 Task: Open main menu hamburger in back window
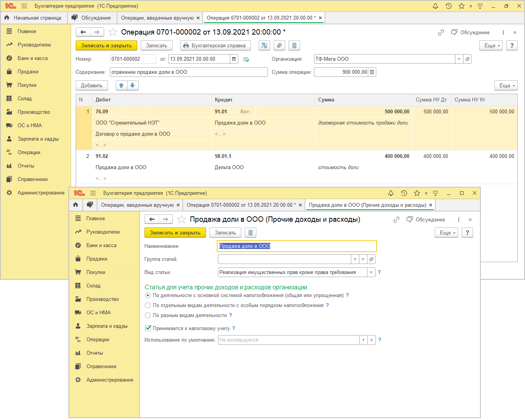point(24,6)
